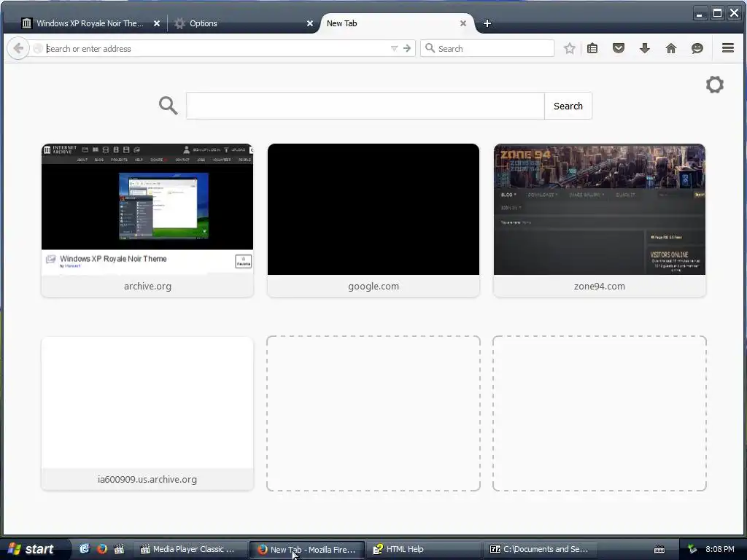Click the 8:08 PM clock

720,549
